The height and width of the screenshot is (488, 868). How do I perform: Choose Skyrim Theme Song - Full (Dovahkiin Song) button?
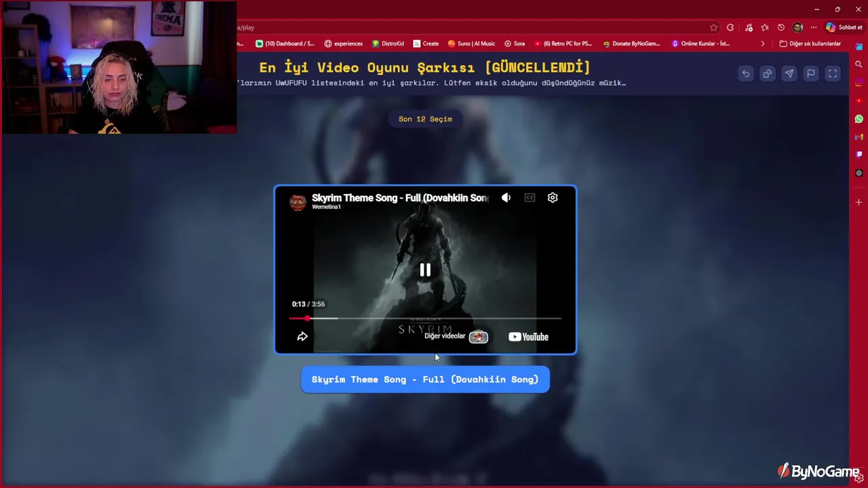coord(425,380)
